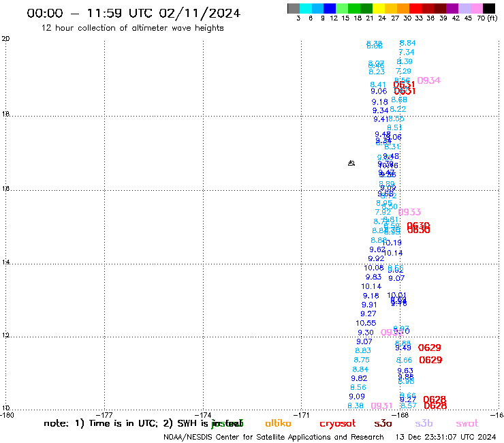Viewport: 504px width, 443px height.
Task: Pick the yellow swatch above the 24 ft label
Action: click(379, 8)
